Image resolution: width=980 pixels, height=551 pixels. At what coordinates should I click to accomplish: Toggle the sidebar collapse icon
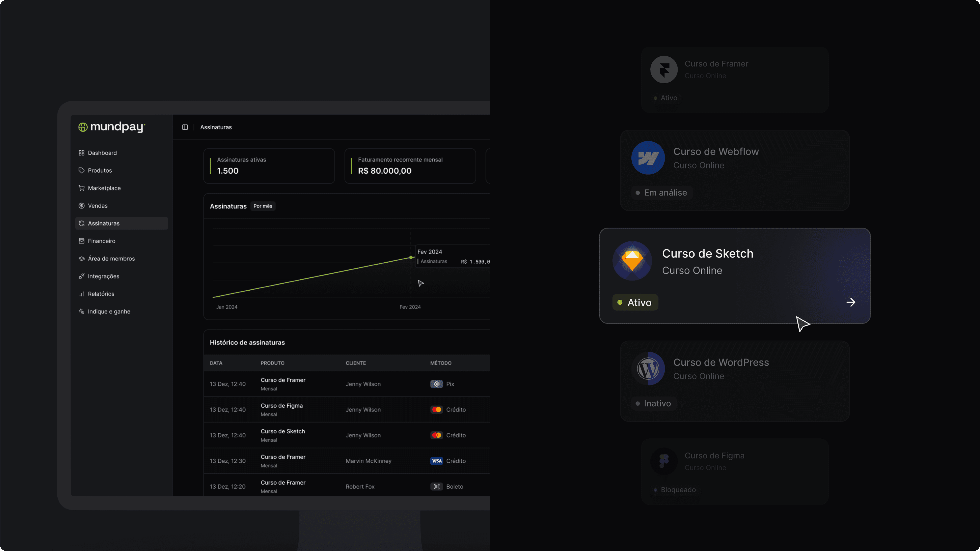tap(185, 127)
